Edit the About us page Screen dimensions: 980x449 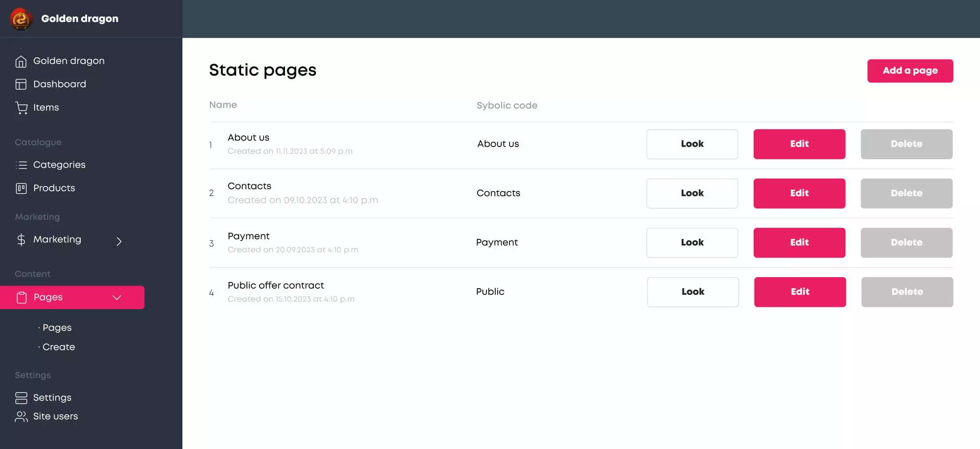tap(799, 144)
